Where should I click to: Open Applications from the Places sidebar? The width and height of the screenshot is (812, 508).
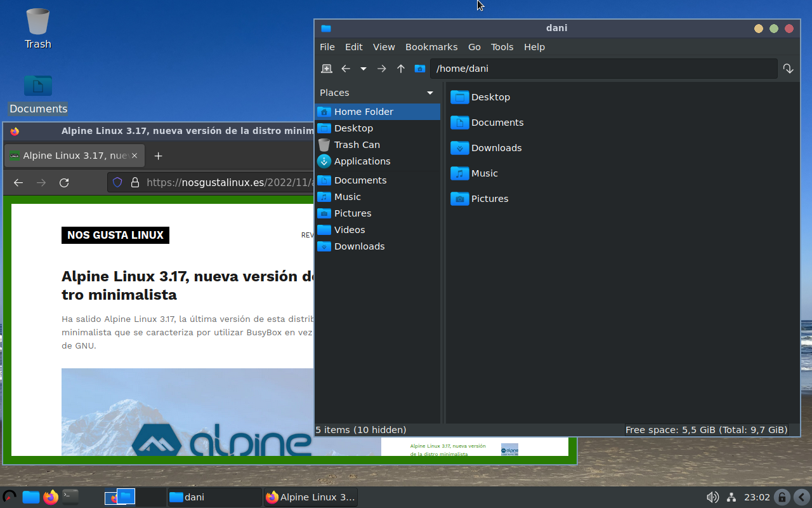pos(362,161)
